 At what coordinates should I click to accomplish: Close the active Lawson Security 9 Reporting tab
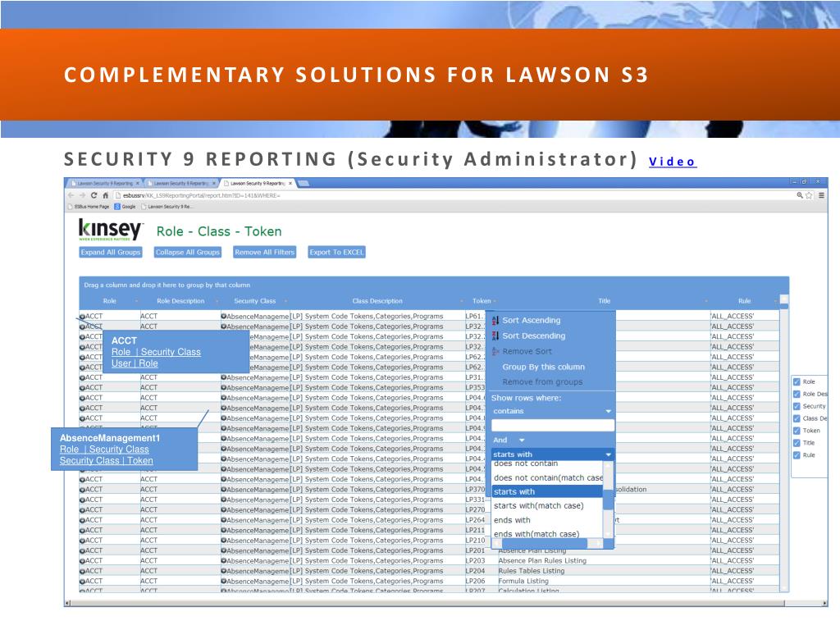290,183
